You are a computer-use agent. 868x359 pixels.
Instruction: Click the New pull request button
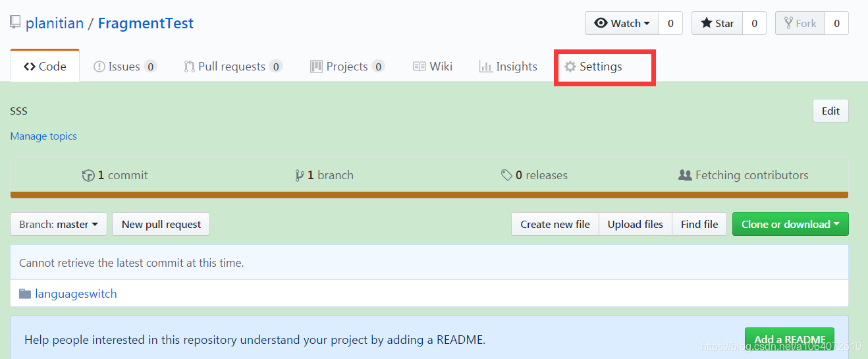click(161, 224)
